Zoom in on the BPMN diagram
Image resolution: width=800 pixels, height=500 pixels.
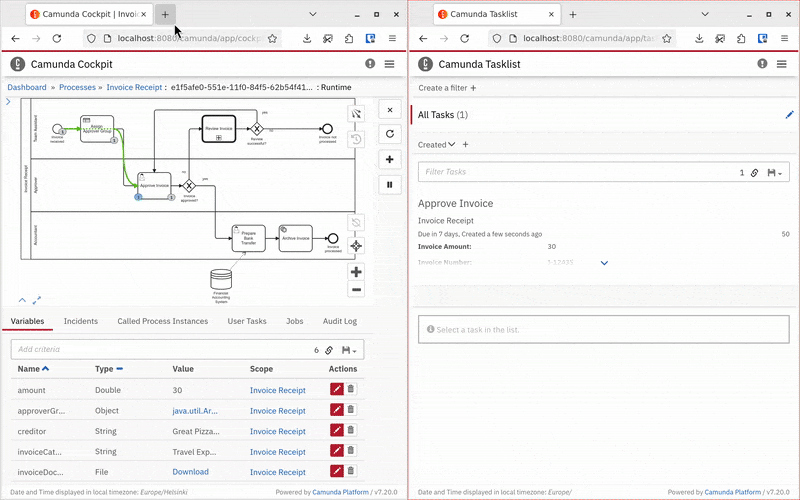pyautogui.click(x=356, y=271)
